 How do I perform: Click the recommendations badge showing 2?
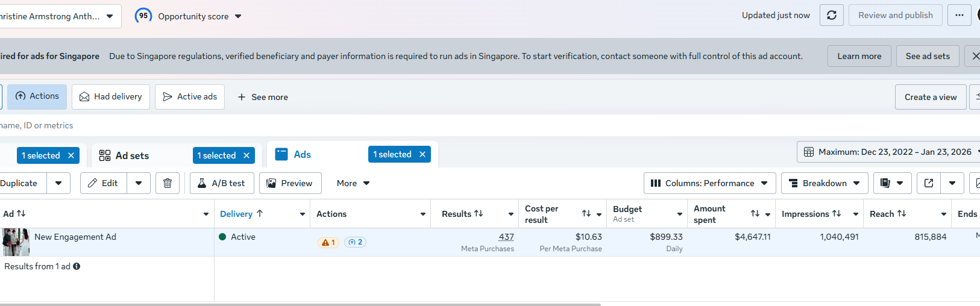click(x=355, y=242)
